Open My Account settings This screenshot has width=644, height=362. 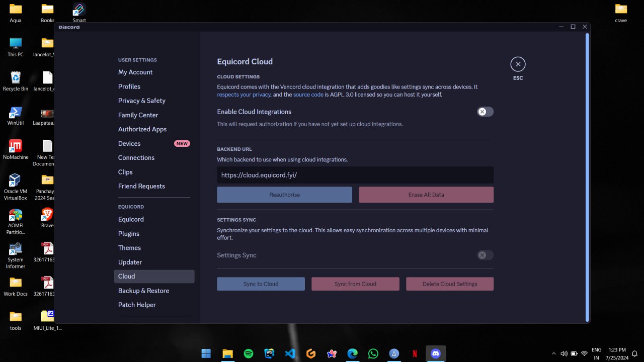click(154, 72)
